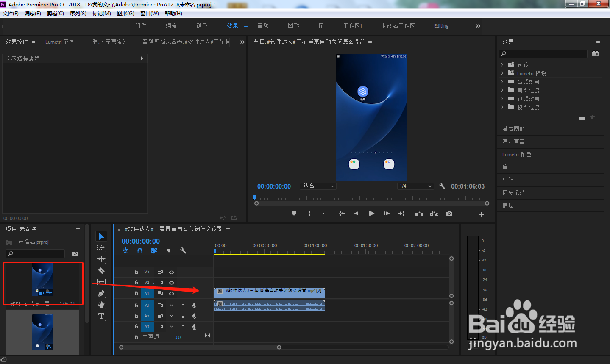
Task: Click Mark In bracket button
Action: click(x=309, y=214)
